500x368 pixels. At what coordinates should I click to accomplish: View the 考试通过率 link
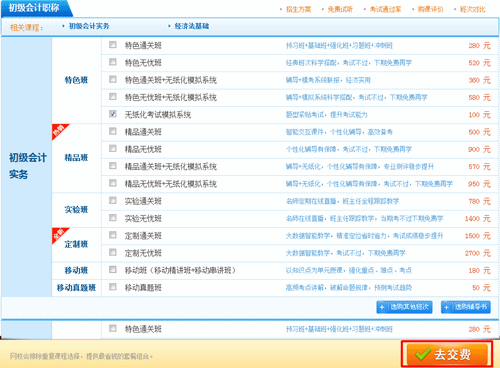pyautogui.click(x=385, y=9)
